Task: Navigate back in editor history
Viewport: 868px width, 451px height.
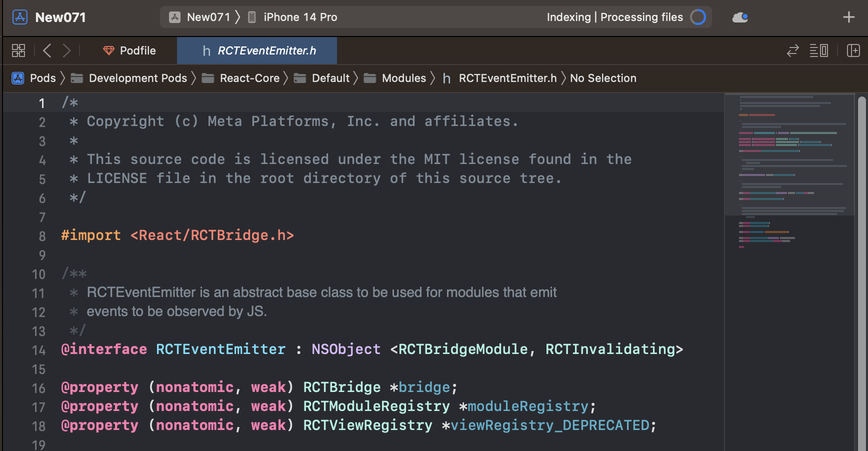Action: (47, 50)
